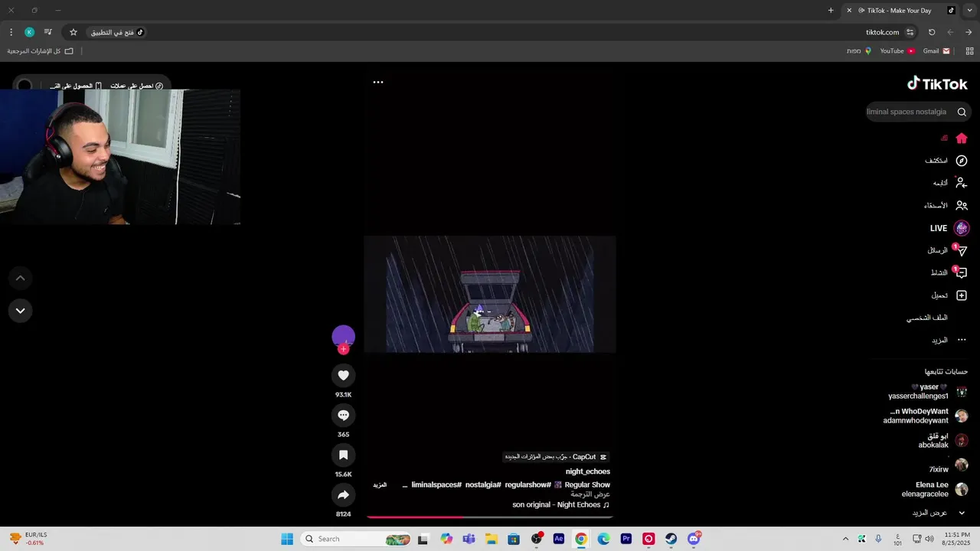Open the creator's purple avatar
Screen dimensions: 980x551
point(343,336)
